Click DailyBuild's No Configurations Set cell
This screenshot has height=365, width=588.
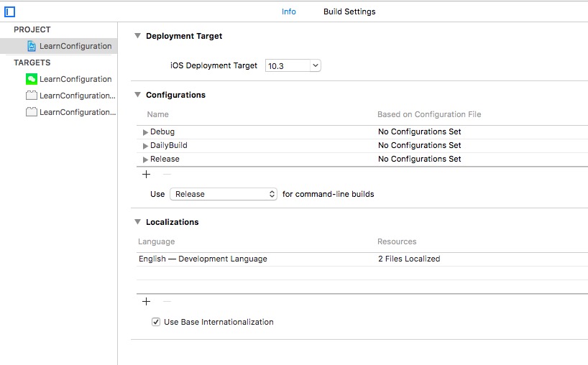[x=420, y=145]
